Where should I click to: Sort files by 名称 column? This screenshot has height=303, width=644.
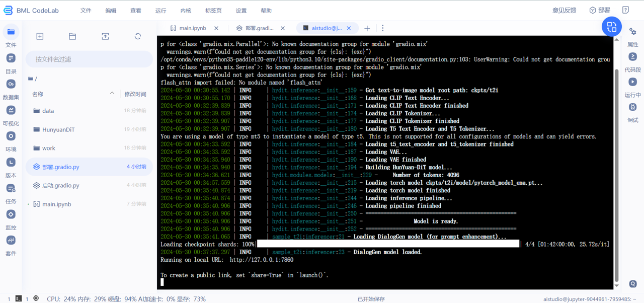pos(38,94)
